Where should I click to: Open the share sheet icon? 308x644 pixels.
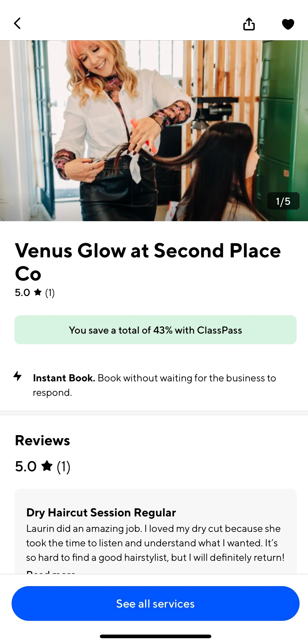point(249,24)
